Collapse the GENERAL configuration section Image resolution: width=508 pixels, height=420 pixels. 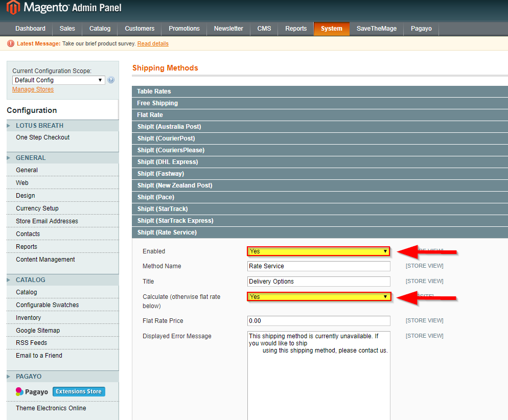point(63,158)
